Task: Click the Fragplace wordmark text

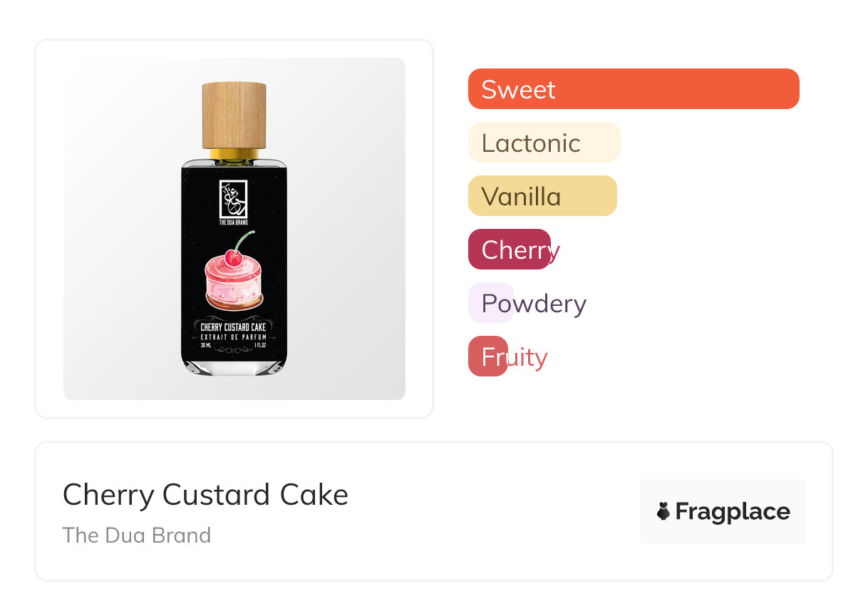Action: 733,511
